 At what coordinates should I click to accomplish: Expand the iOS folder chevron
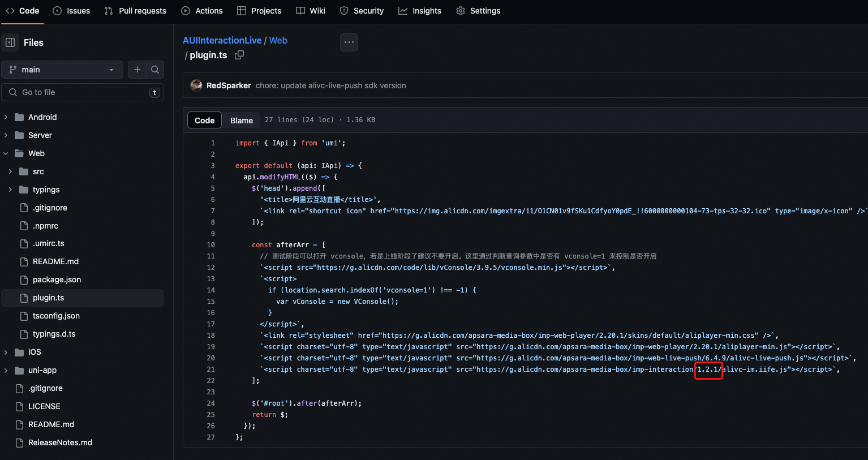6,352
